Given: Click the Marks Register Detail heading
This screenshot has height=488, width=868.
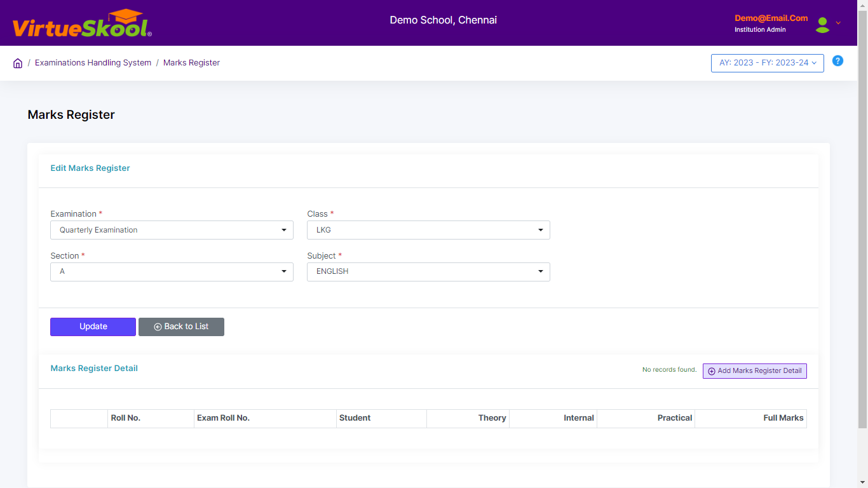Looking at the screenshot, I should [94, 369].
